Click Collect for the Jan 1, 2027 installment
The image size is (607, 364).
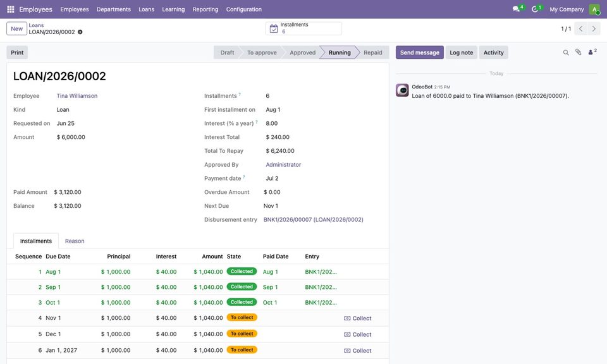coord(358,351)
